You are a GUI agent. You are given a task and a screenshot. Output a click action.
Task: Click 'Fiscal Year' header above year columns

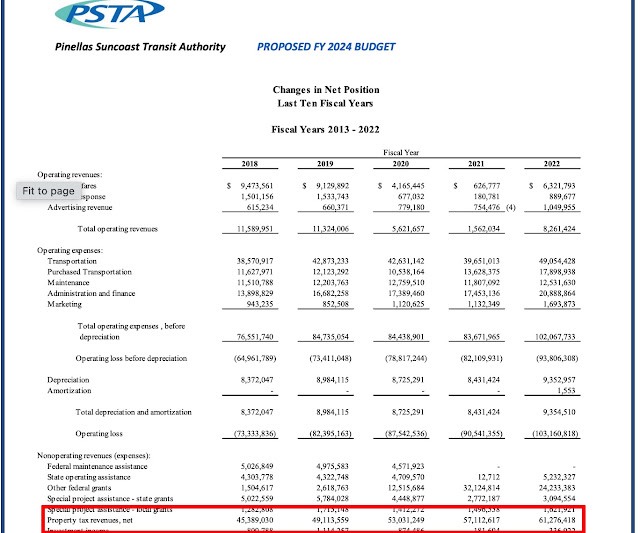pos(401,153)
